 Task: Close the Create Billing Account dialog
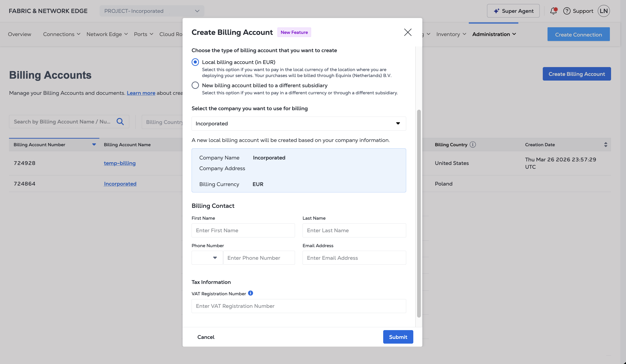(408, 32)
